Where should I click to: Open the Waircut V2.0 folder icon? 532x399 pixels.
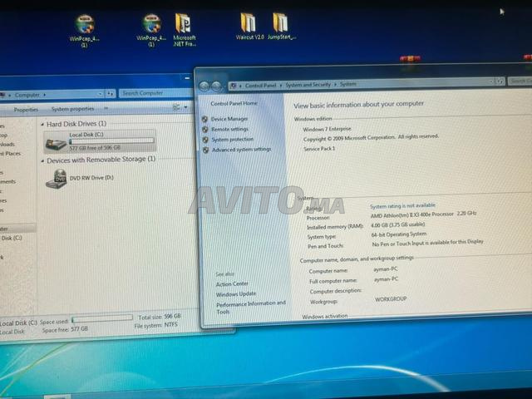tap(249, 27)
